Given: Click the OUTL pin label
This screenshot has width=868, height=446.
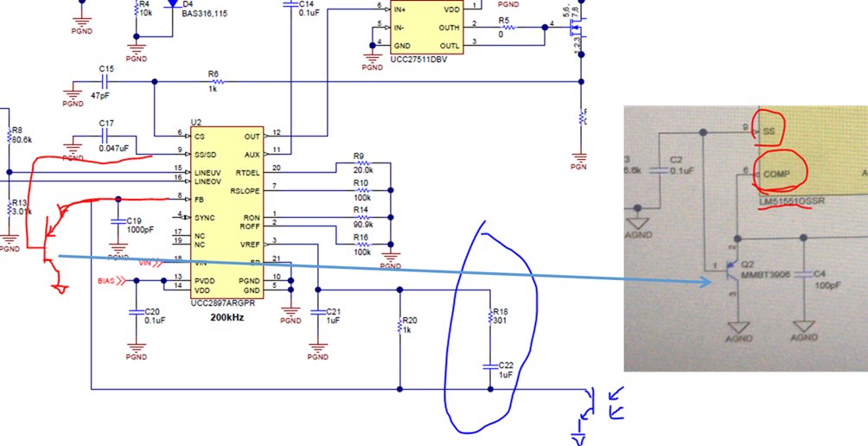Looking at the screenshot, I should tap(450, 45).
